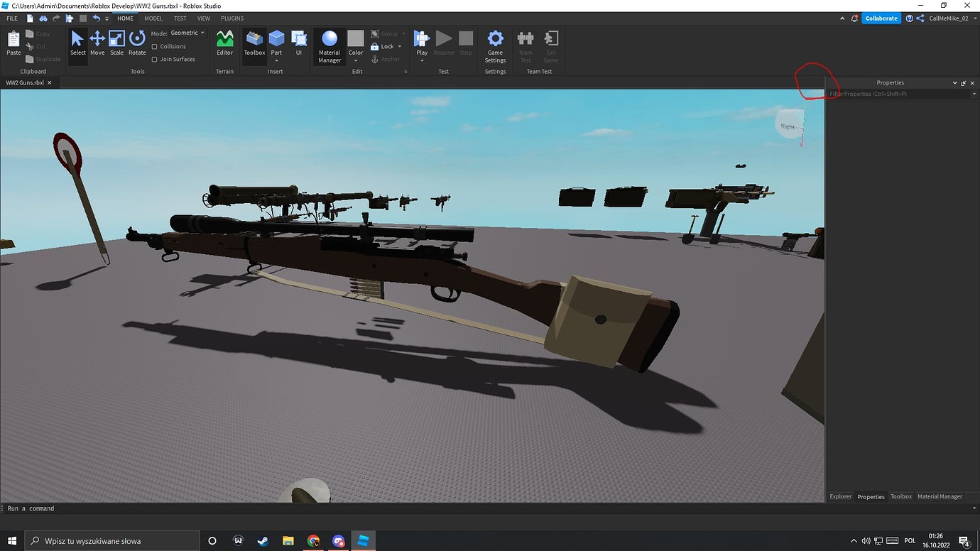
Task: Open the Mode Geometric dropdown
Action: [188, 33]
